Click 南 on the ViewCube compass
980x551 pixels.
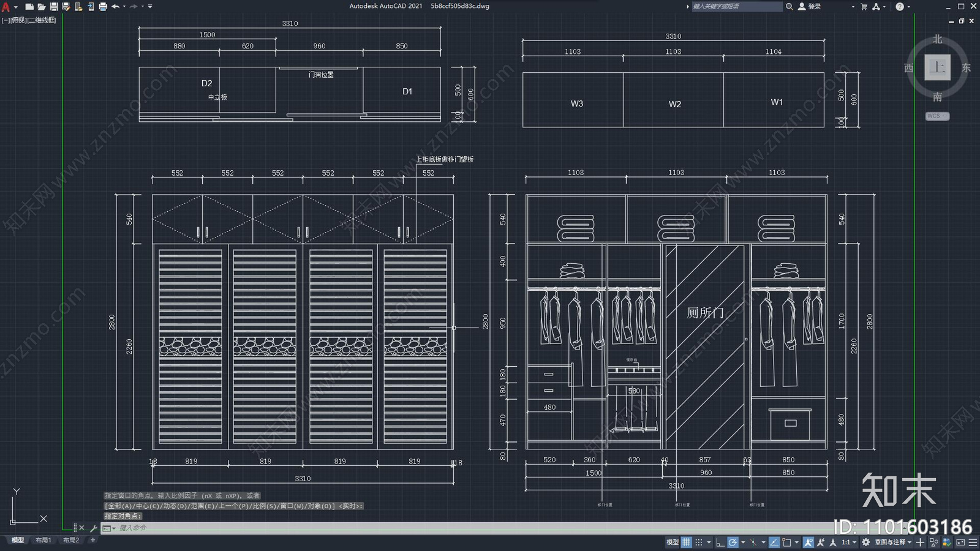click(x=937, y=97)
